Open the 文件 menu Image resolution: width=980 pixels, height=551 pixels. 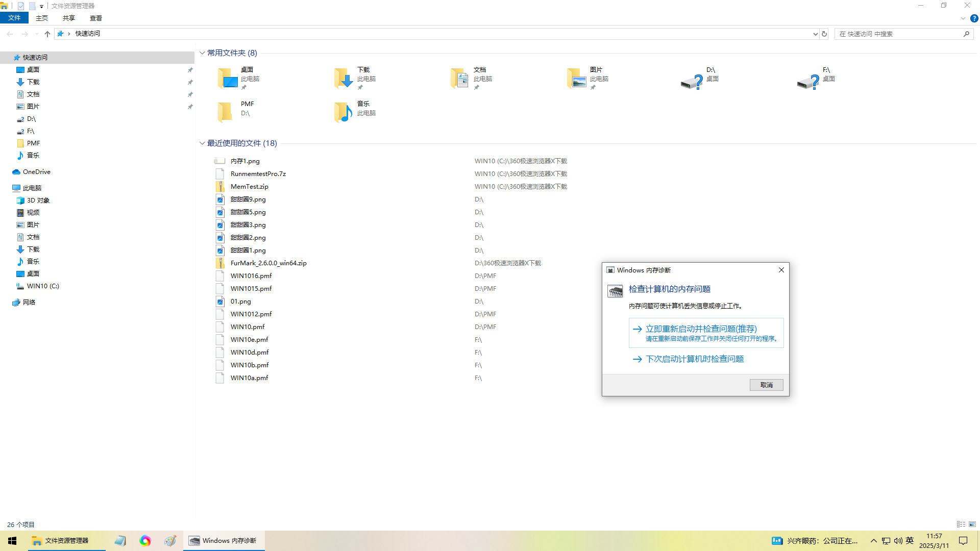tap(14, 18)
